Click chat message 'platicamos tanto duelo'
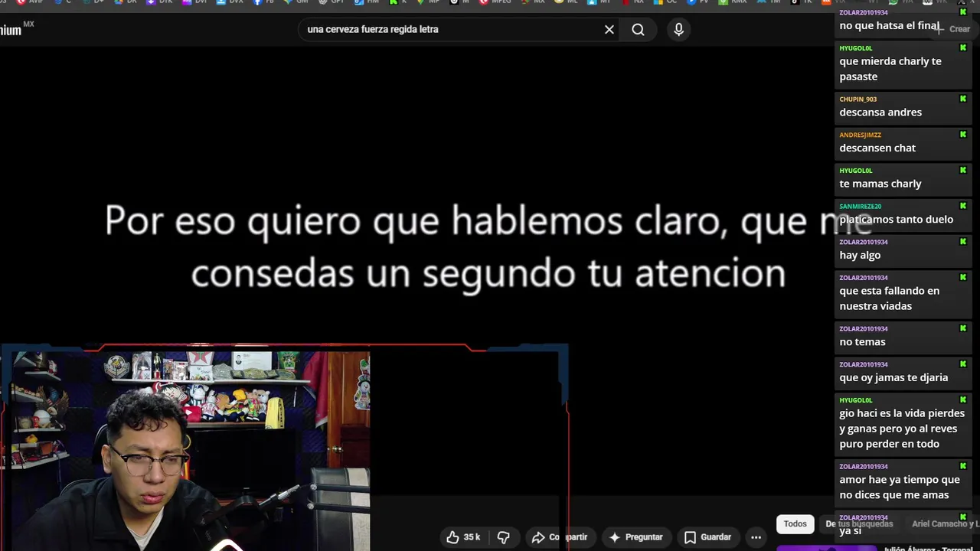Image resolution: width=980 pixels, height=551 pixels. point(897,220)
